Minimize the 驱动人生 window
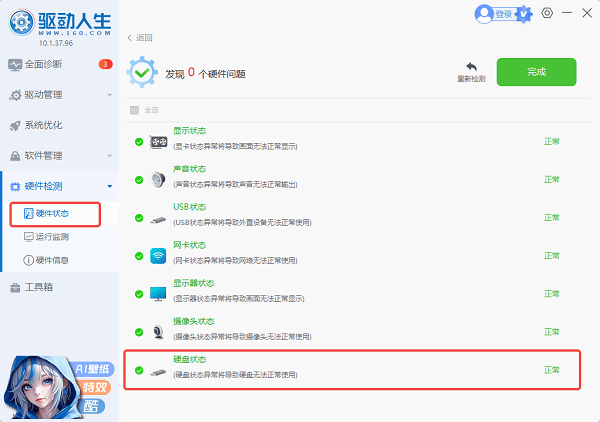The height and width of the screenshot is (422, 600). pos(567,13)
